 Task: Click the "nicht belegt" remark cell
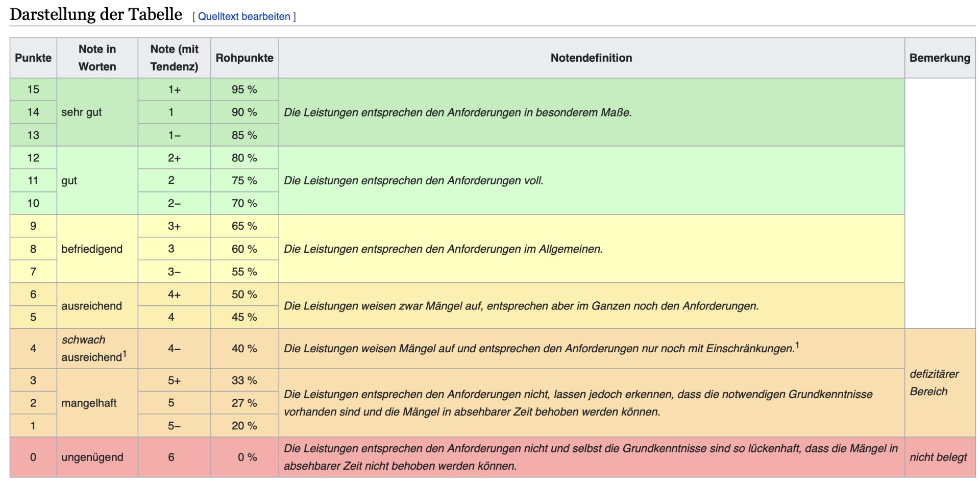click(x=938, y=457)
